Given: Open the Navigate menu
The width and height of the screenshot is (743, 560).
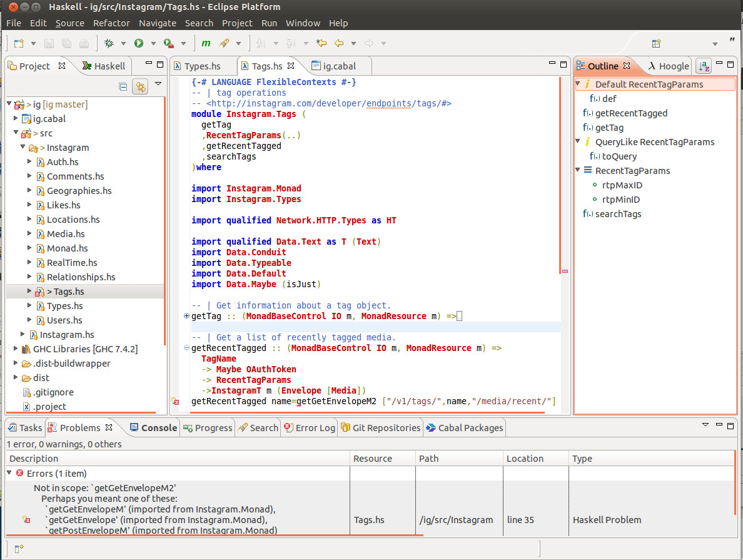Looking at the screenshot, I should 158,23.
